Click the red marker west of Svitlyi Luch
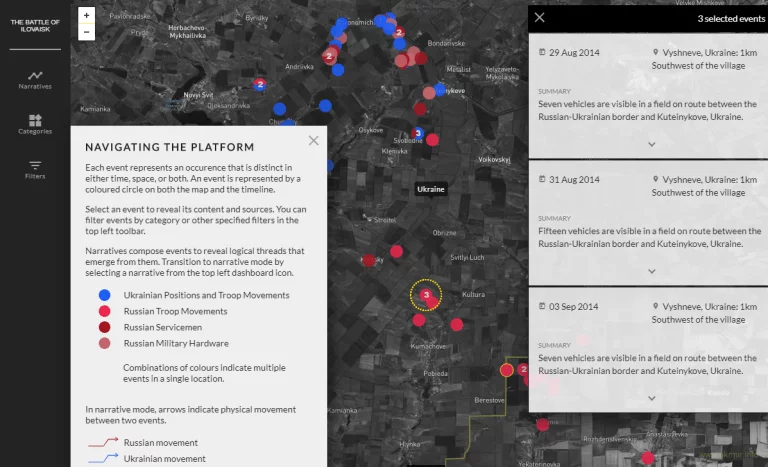Screen dimensions: 768x467 [396, 252]
